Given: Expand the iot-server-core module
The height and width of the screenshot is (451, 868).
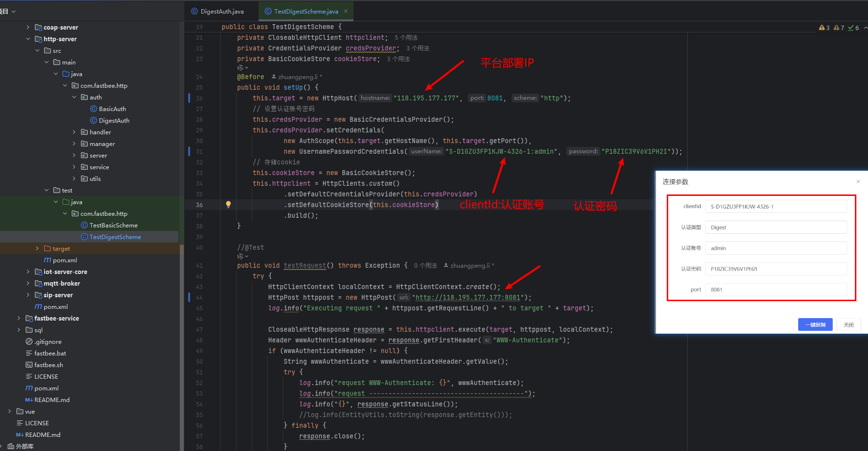Looking at the screenshot, I should [x=28, y=272].
